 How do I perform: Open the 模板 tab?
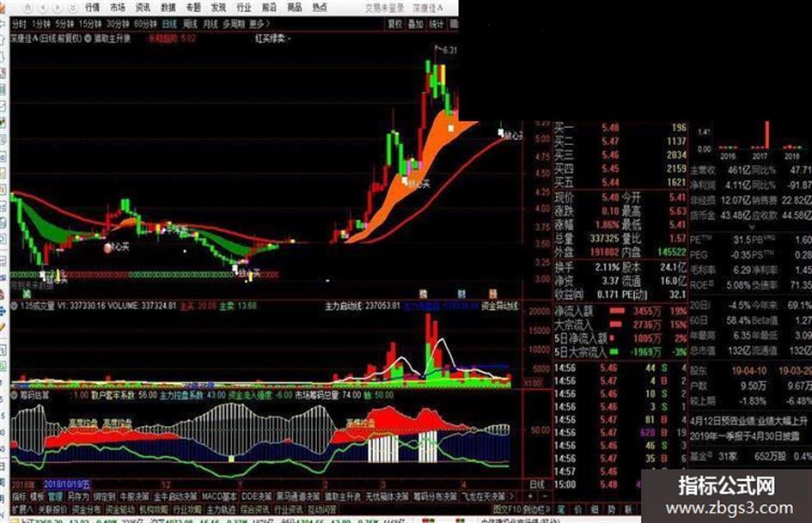click(37, 496)
